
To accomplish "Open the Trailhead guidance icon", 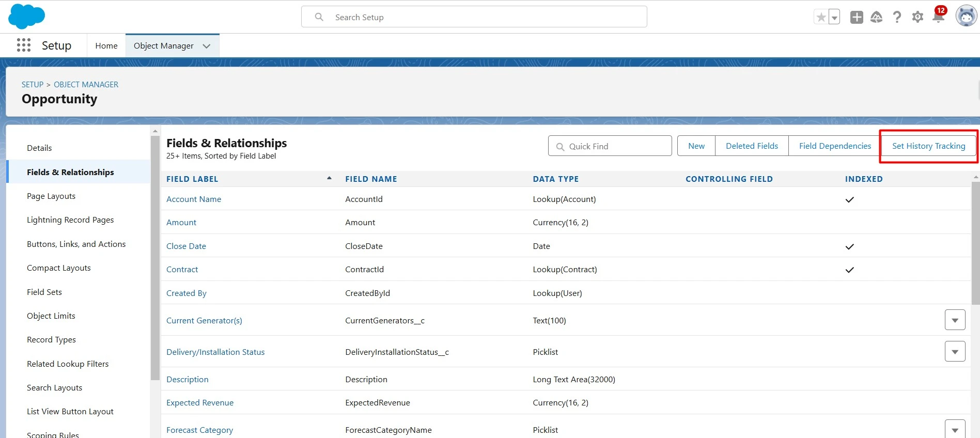I will coord(877,17).
